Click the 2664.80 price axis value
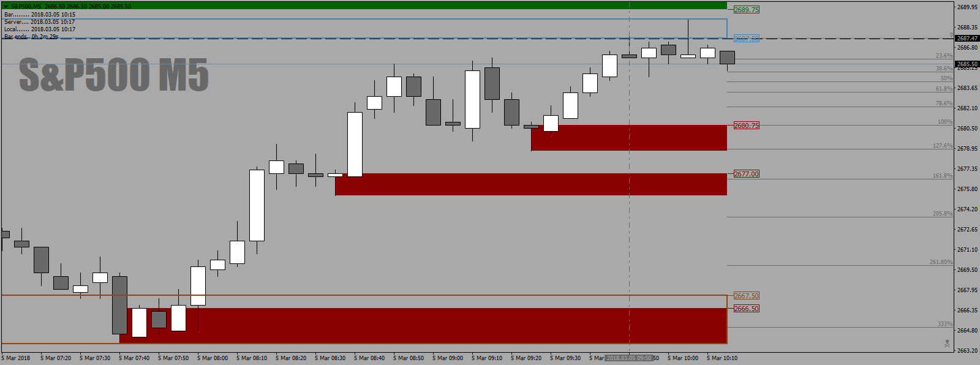Screen dimensions: 980x365 pyautogui.click(x=967, y=331)
